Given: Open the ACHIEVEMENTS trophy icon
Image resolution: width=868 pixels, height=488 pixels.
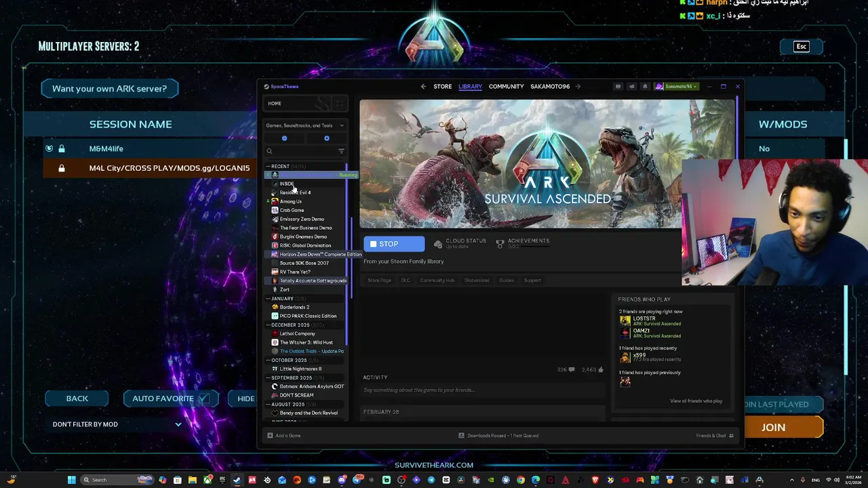Looking at the screenshot, I should pos(500,243).
